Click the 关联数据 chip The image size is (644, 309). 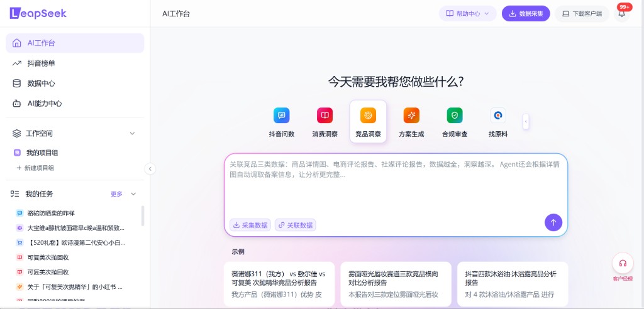pyautogui.click(x=296, y=225)
